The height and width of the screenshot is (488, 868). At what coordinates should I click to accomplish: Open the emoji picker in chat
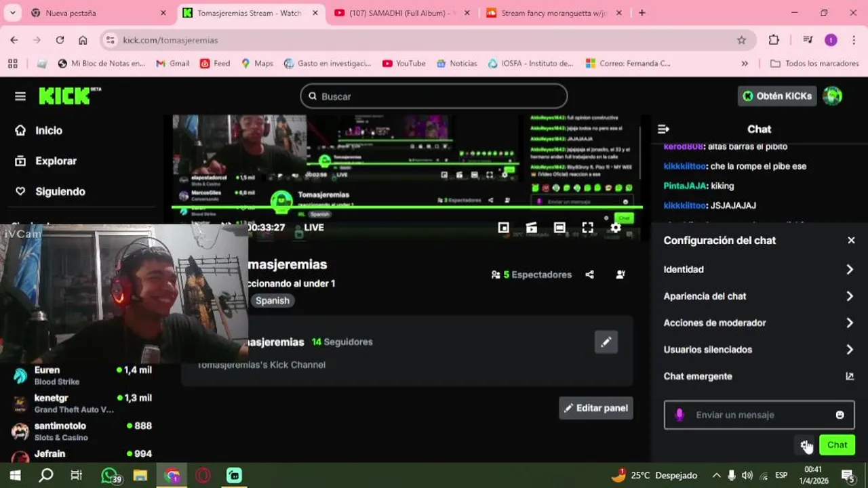(840, 415)
